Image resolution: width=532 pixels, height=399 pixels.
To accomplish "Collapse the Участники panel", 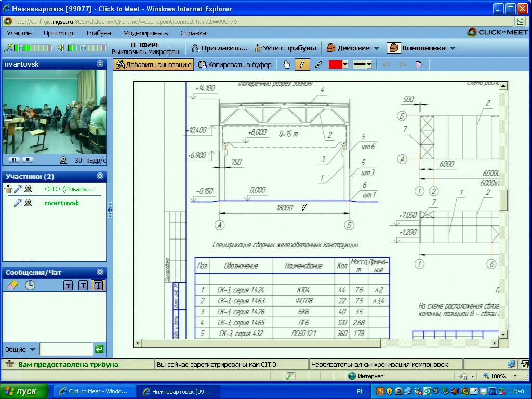I will click(x=100, y=176).
